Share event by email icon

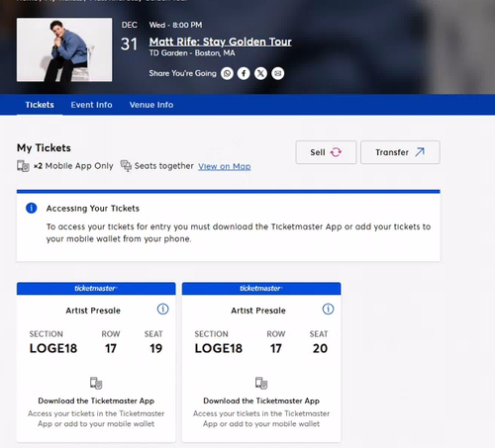point(278,73)
